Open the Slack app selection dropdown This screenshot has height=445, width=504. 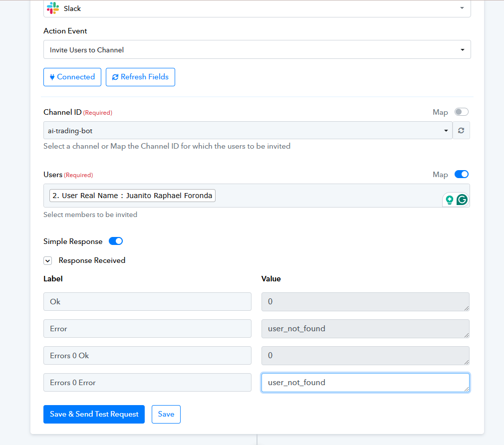tap(257, 8)
